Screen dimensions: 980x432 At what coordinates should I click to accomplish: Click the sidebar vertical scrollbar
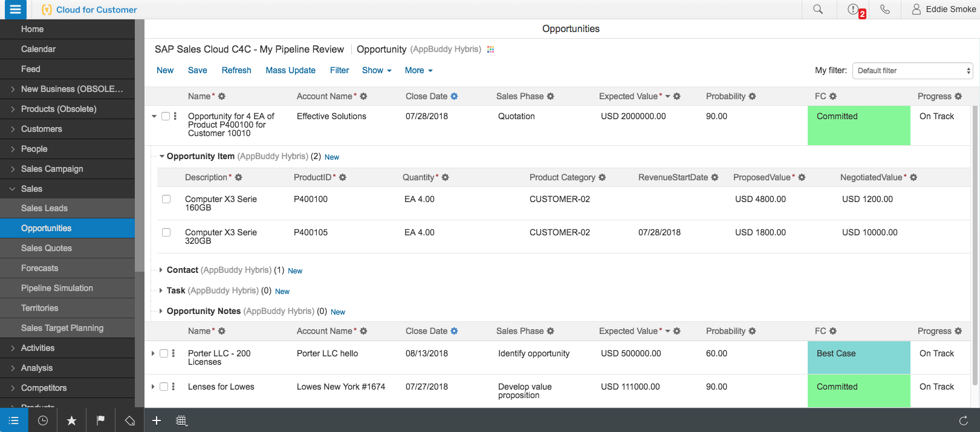tap(140, 145)
